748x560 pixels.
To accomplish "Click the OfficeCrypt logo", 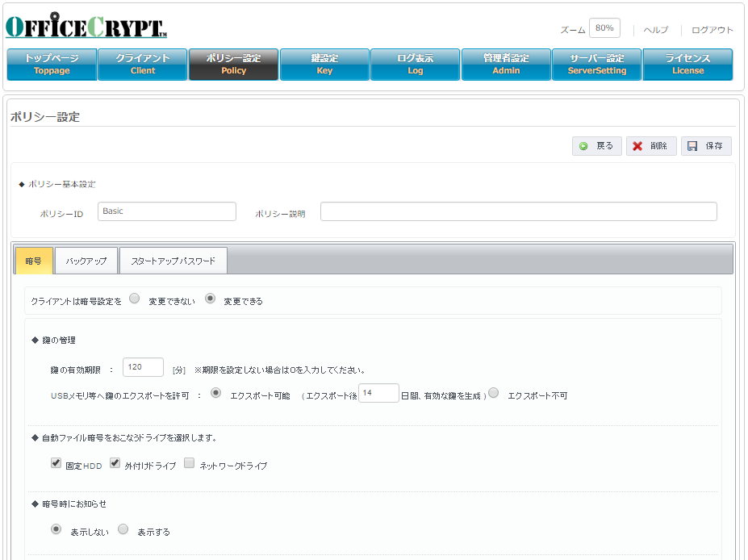I will pyautogui.click(x=86, y=26).
